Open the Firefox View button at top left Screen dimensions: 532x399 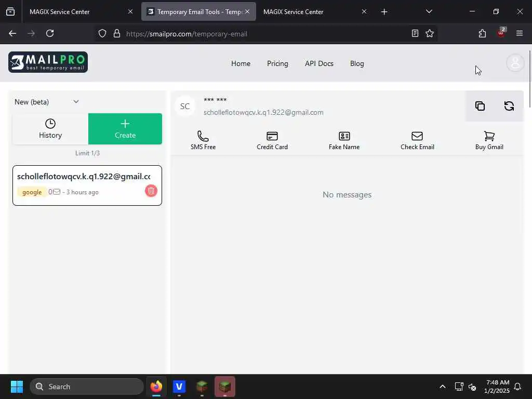point(10,11)
